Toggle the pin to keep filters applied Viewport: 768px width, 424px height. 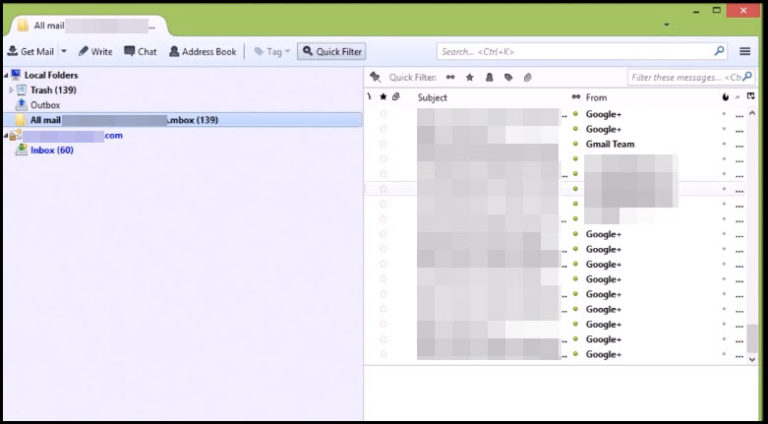[x=375, y=77]
